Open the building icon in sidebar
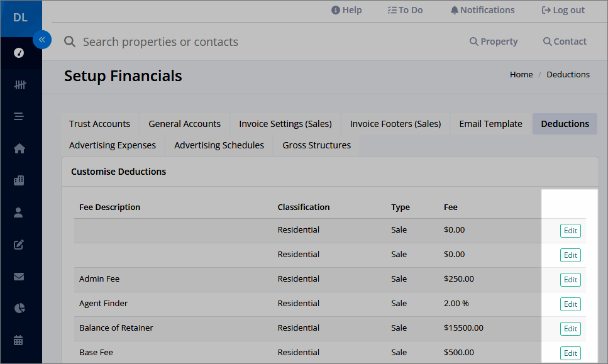 [x=19, y=180]
